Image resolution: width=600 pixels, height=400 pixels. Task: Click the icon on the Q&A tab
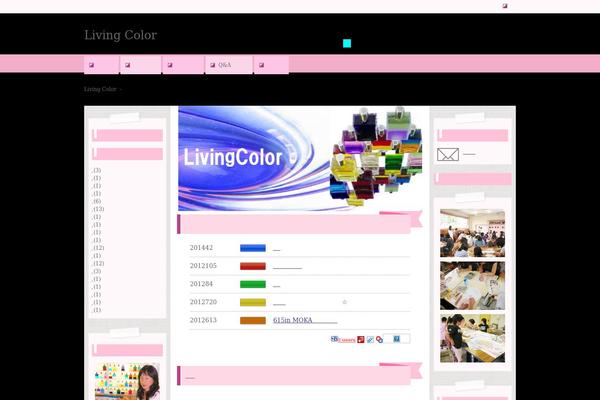[212, 65]
